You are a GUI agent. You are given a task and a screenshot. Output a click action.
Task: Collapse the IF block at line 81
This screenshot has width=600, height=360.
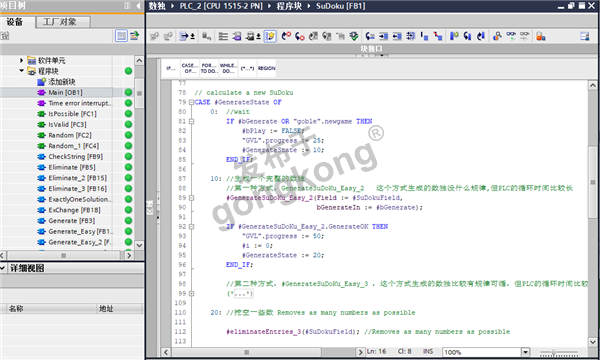pyautogui.click(x=191, y=121)
